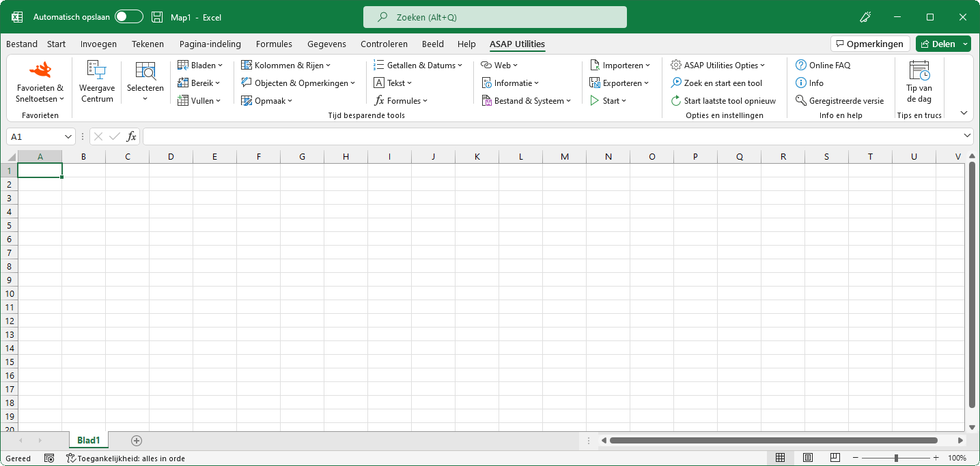
Task: Expand the Kolommen & Rijen dropdown
Action: [285, 65]
